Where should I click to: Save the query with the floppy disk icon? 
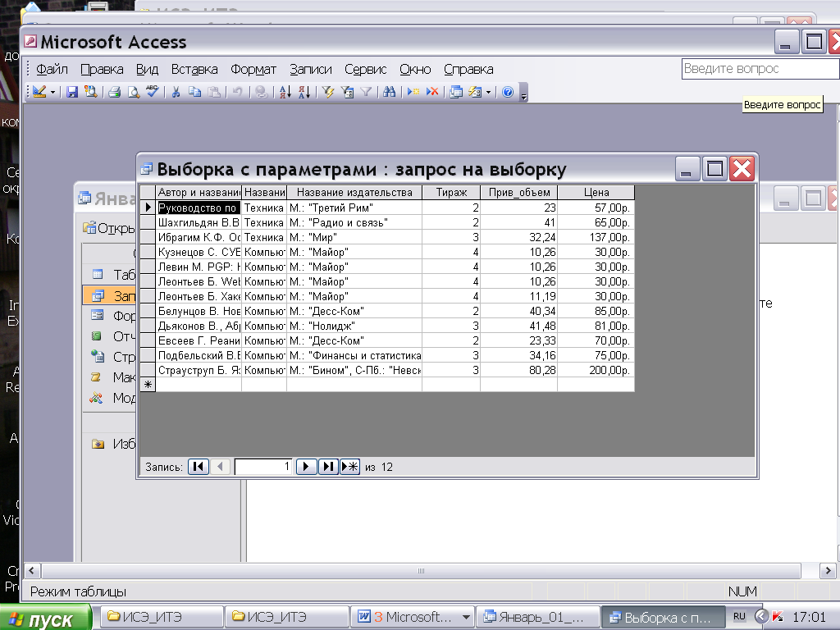click(72, 92)
